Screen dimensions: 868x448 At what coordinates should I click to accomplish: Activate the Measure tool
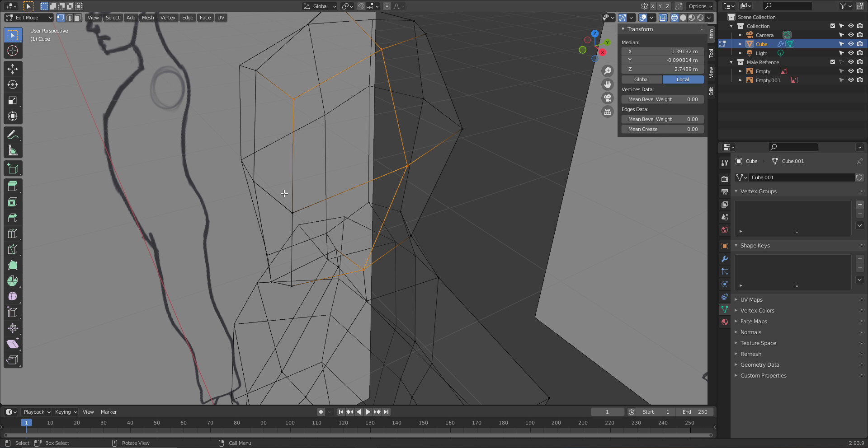click(x=13, y=149)
